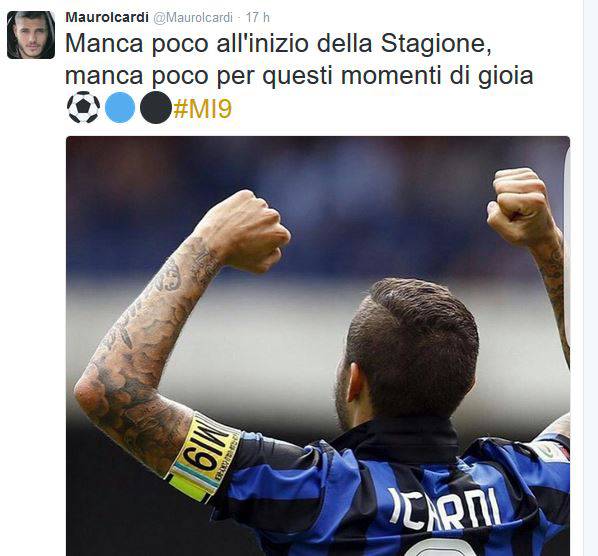Open the tweet via 17 h timestamp
This screenshot has width=598, height=556.
click(x=257, y=18)
